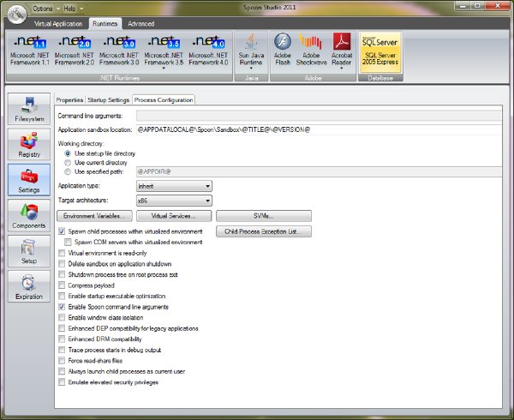Add Microsoft .NET Framework 1.1 runtime

[29, 51]
